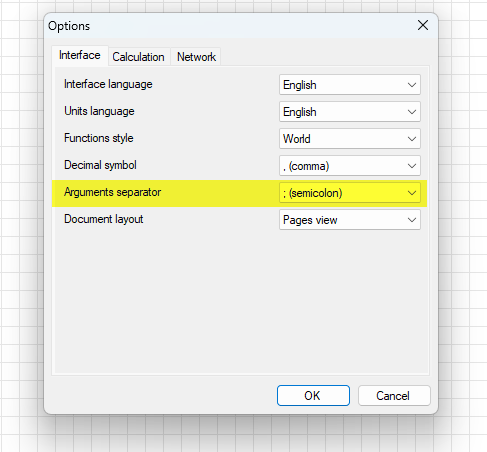487x452 pixels.
Task: Click the Cancel button
Action: (x=394, y=396)
